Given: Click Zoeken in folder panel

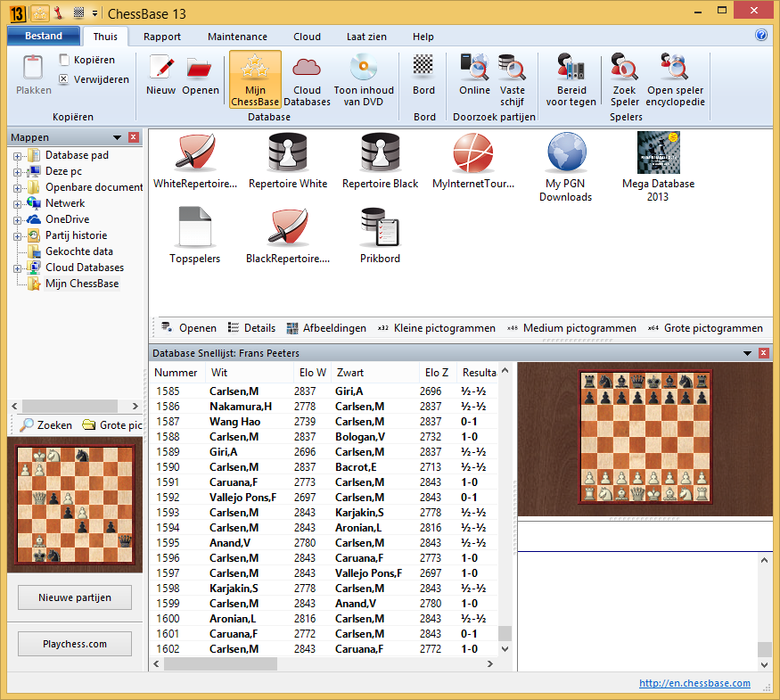Looking at the screenshot, I should 45,424.
